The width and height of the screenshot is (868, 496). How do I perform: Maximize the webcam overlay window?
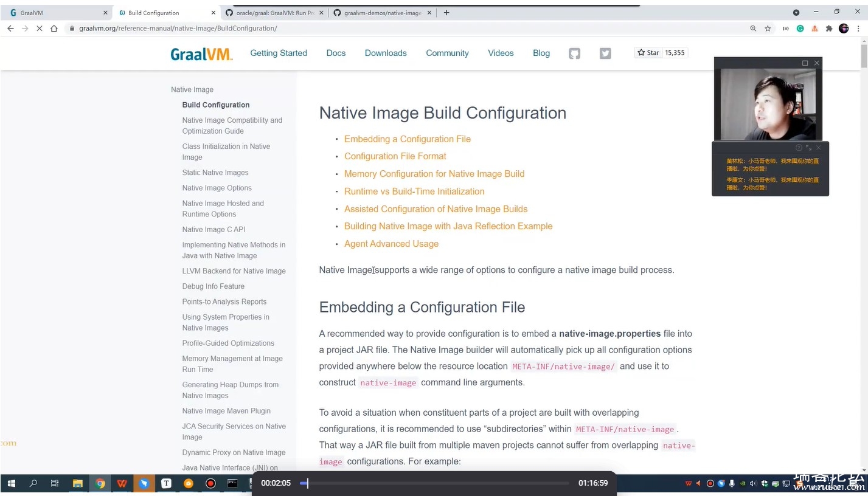coord(805,63)
